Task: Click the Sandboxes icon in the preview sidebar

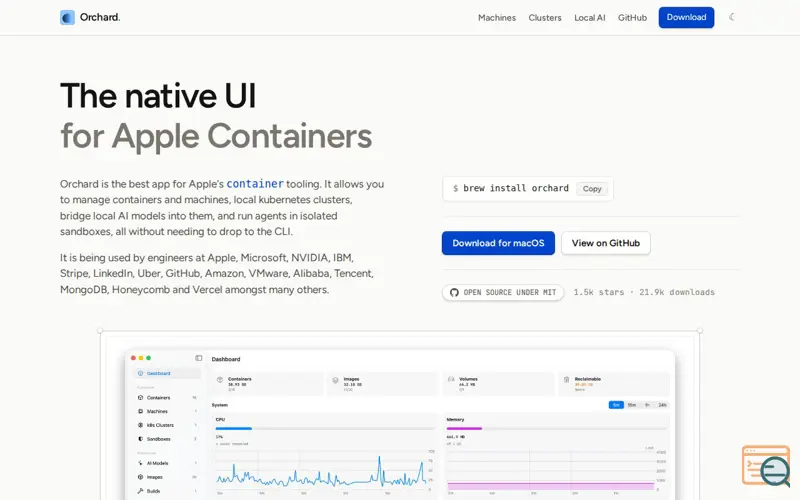Action: pyautogui.click(x=140, y=439)
